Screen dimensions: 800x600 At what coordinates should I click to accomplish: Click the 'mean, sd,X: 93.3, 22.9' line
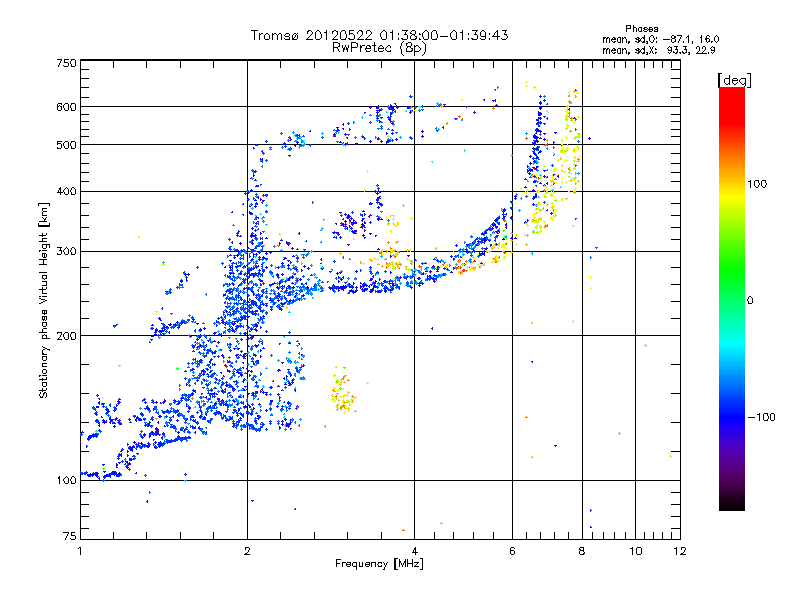click(659, 50)
